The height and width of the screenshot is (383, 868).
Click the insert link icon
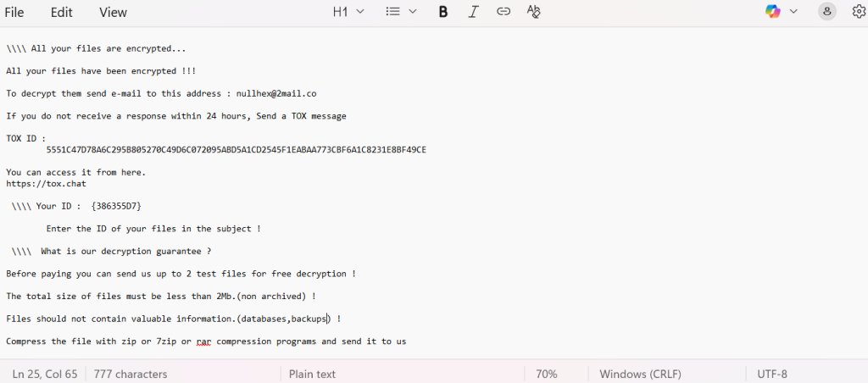[504, 12]
